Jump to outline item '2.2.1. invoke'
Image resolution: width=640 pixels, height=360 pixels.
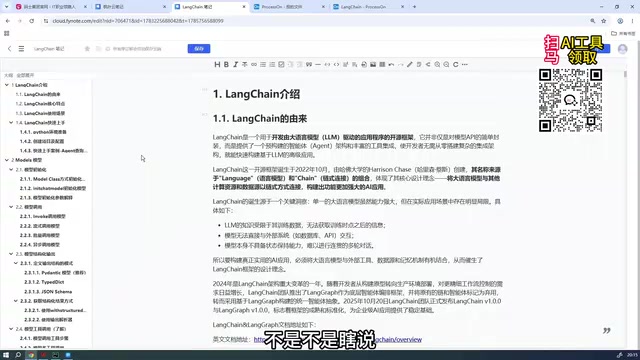tap(43, 216)
